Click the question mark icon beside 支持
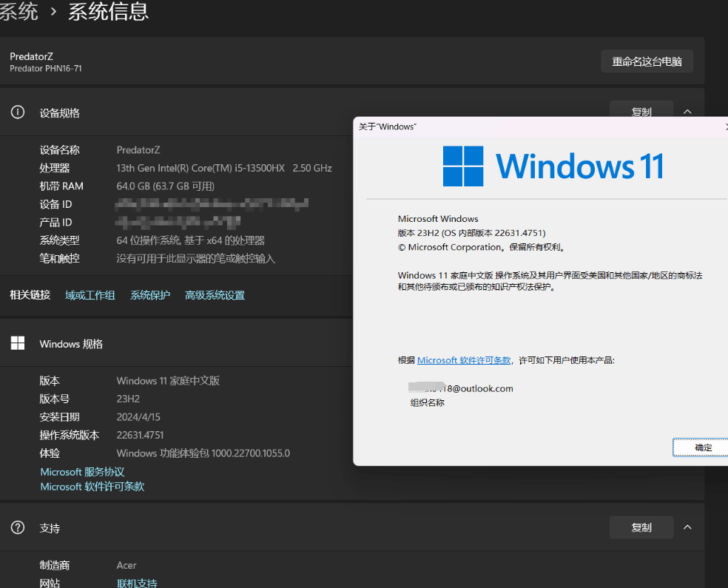This screenshot has width=728, height=588. (18, 527)
